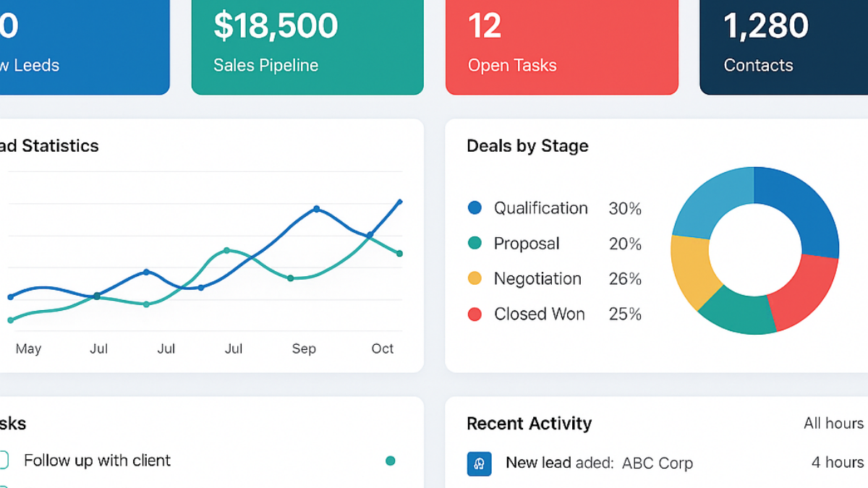Click the Deals by Stage heading

[527, 146]
